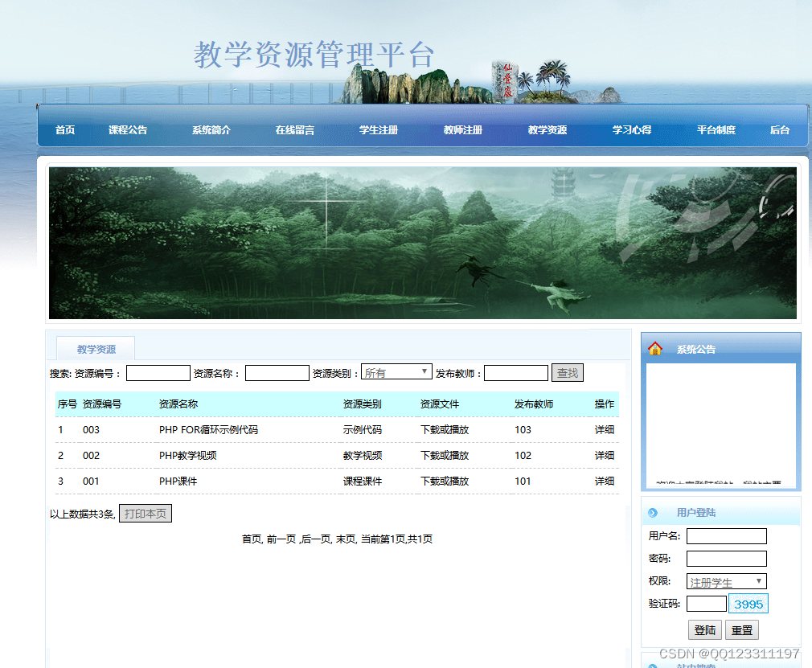Image resolution: width=812 pixels, height=668 pixels.
Task: Focus the 用户名 input field
Action: 726,536
